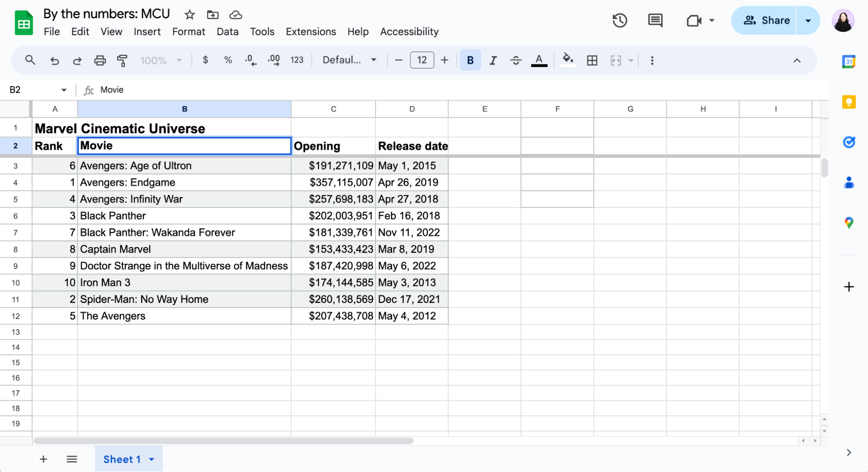Open the Sheet 1 tab menu arrow
This screenshot has height=472, width=868.
coord(152,459)
